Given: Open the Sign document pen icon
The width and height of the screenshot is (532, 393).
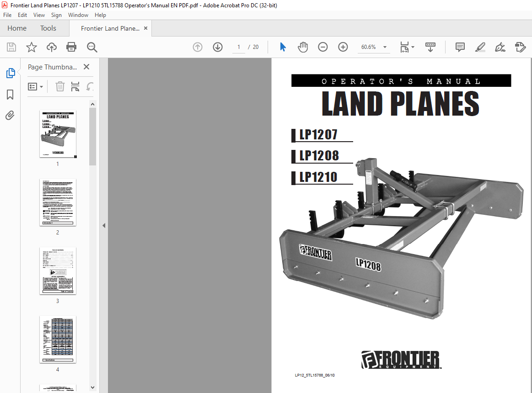Looking at the screenshot, I should [x=500, y=47].
